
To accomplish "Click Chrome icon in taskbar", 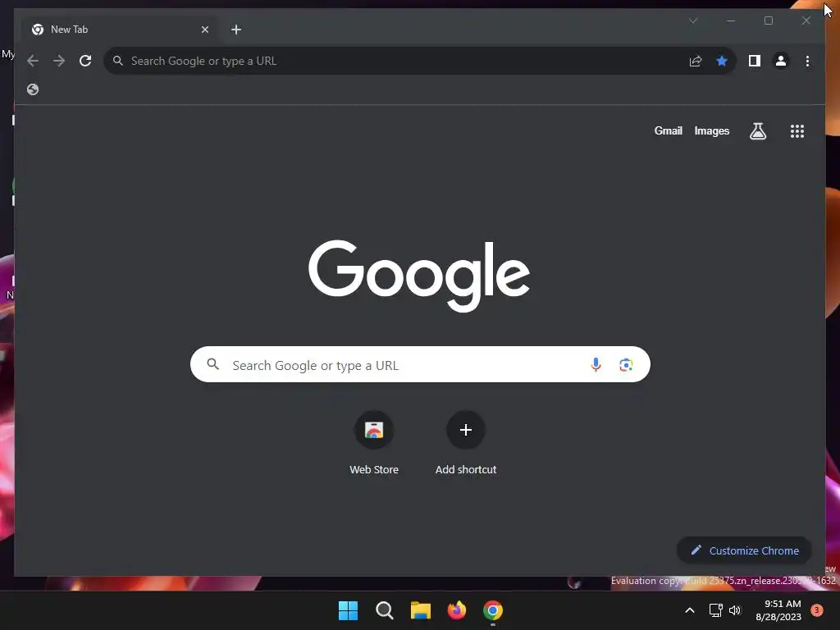I will click(x=493, y=610).
